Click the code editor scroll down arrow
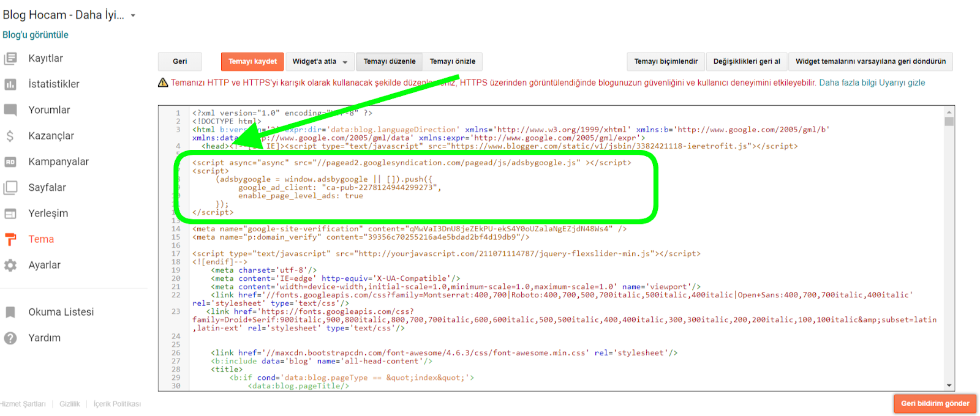This screenshot has width=980, height=416. pyautogui.click(x=949, y=385)
